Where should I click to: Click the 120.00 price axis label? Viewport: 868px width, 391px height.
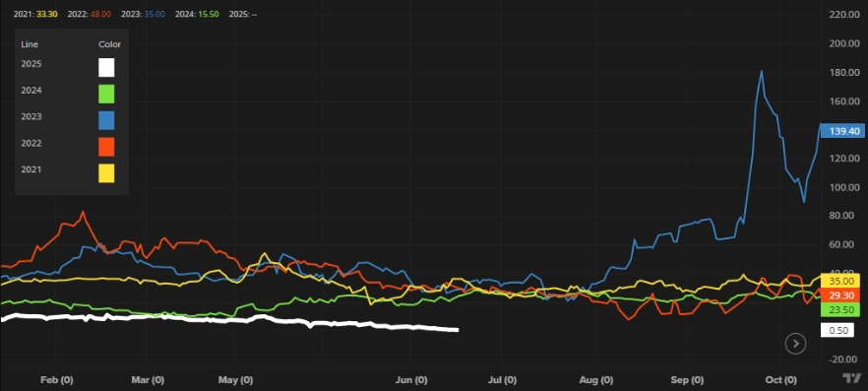(845, 159)
